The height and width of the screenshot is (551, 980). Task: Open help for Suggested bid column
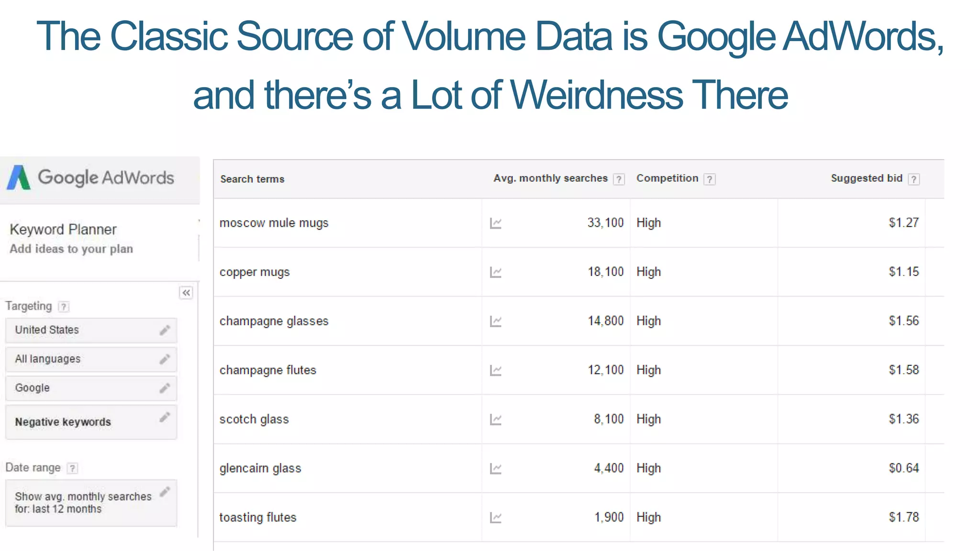(914, 179)
